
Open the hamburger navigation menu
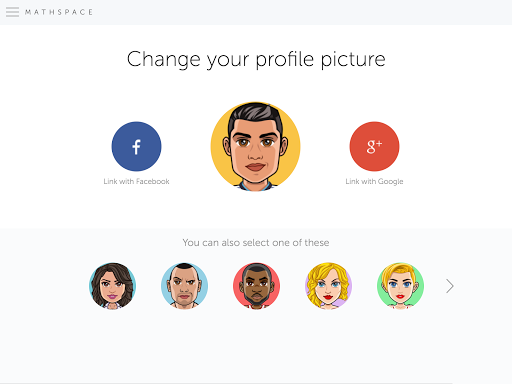(12, 12)
